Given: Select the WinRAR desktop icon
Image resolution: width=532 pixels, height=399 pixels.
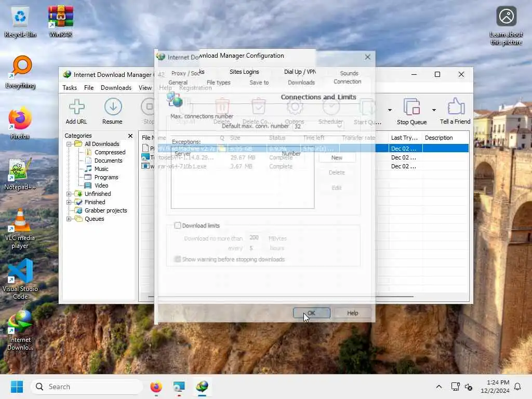Looking at the screenshot, I should [x=61, y=21].
